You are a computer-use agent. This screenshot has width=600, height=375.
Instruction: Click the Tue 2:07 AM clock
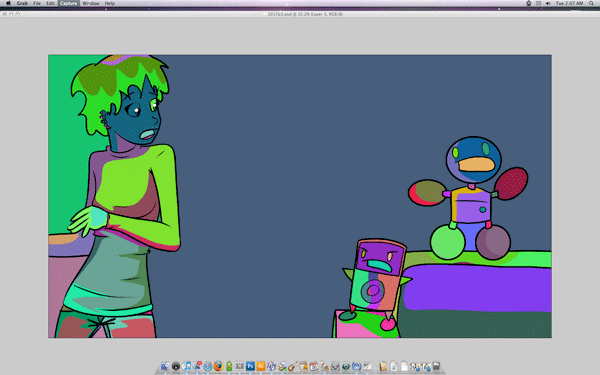569,3
